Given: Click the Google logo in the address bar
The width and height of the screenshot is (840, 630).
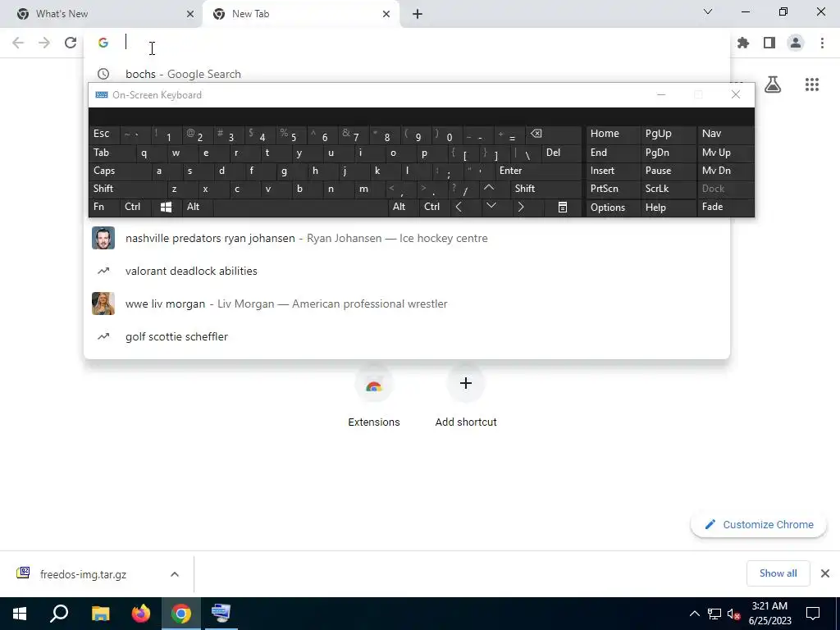Looking at the screenshot, I should pos(103,43).
